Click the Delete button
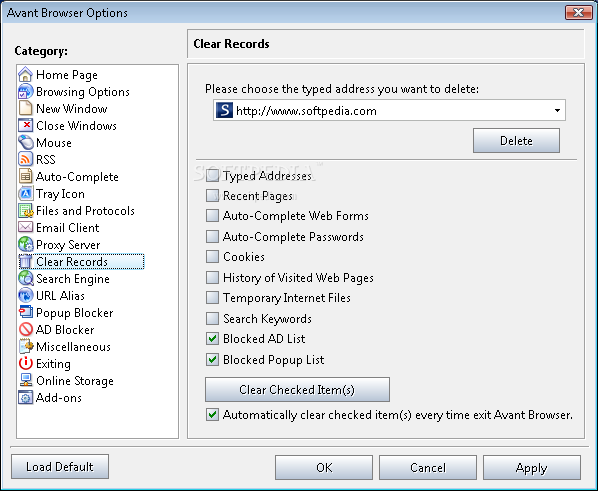598x491 pixels. pos(516,141)
